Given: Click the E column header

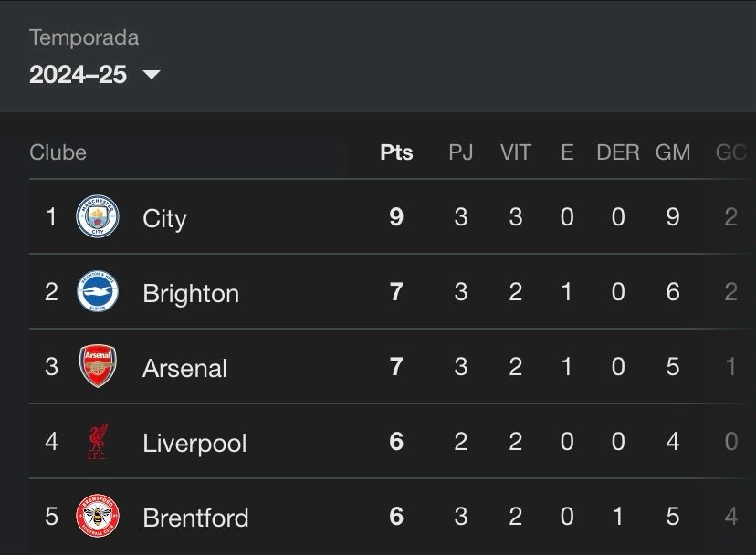Looking at the screenshot, I should [567, 152].
